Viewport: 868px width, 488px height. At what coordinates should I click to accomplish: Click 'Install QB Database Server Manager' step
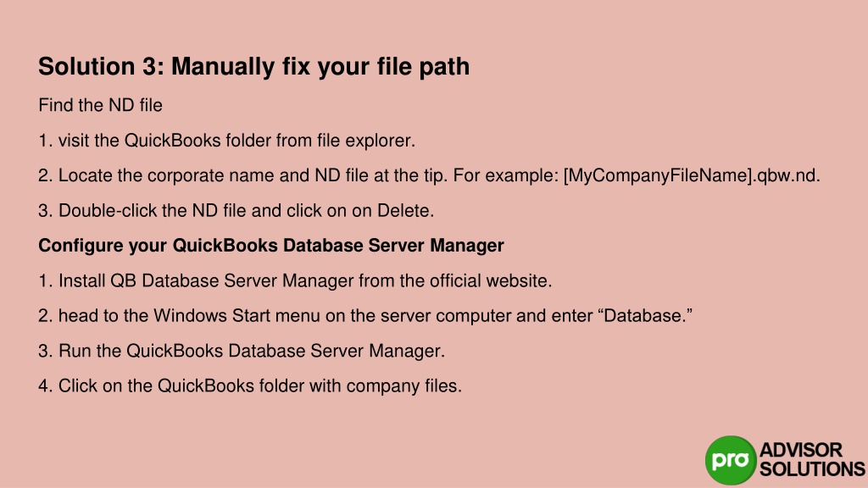(x=295, y=280)
